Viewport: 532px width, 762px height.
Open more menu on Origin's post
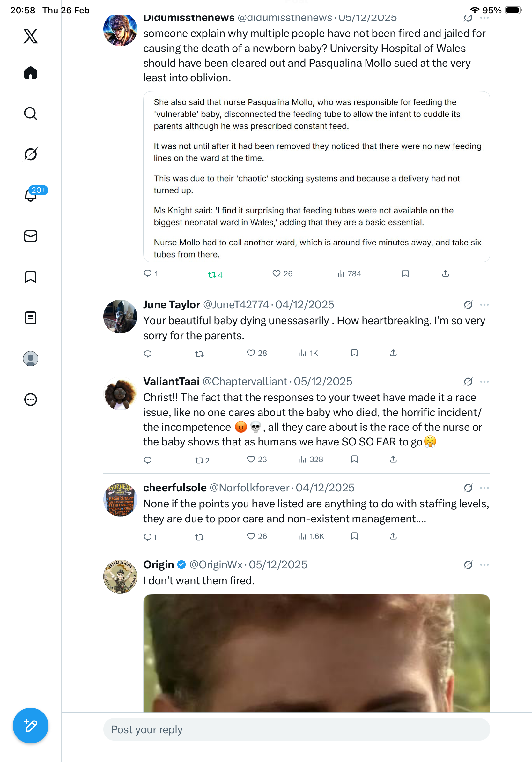coord(484,565)
